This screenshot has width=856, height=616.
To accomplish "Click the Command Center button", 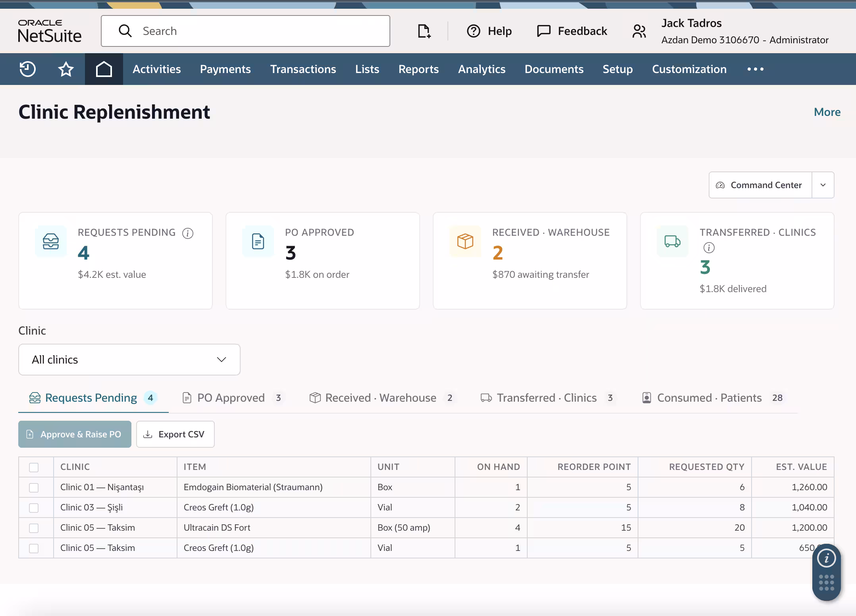I will (760, 185).
